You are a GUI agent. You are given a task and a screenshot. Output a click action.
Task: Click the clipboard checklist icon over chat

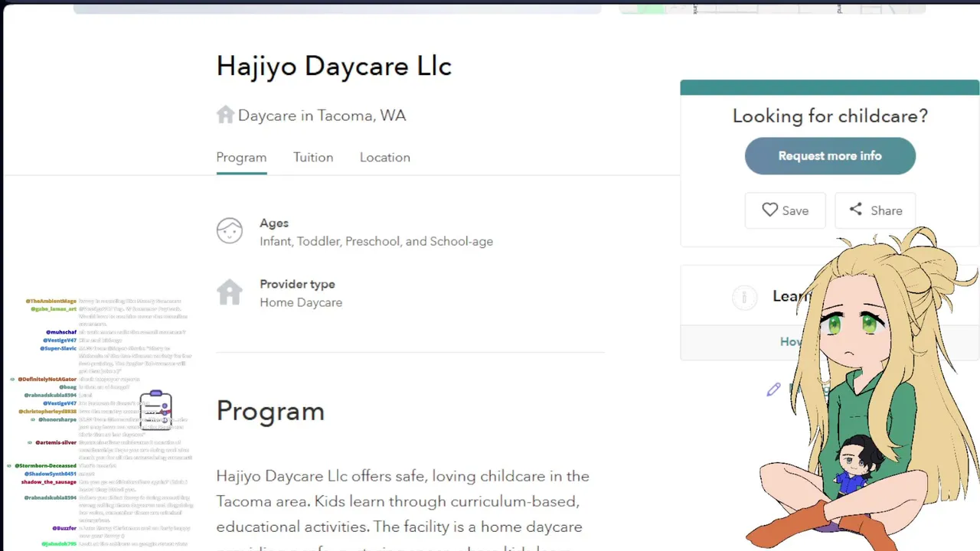(x=156, y=409)
